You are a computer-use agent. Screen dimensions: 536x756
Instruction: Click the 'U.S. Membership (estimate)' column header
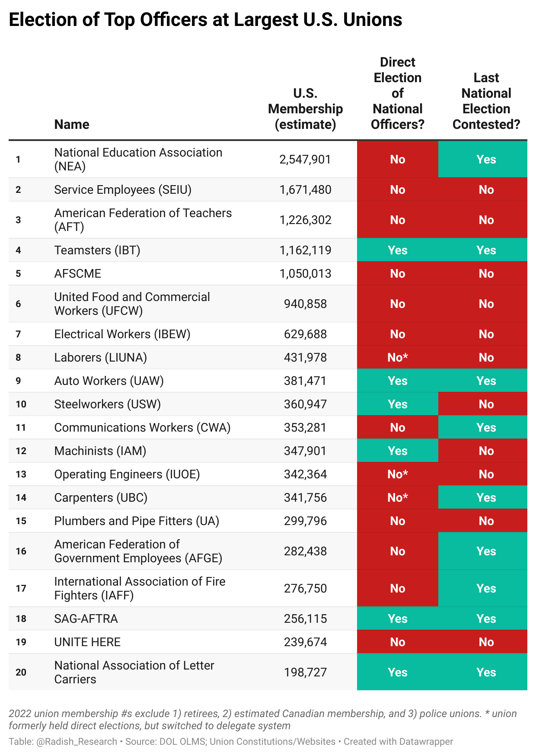point(305,109)
